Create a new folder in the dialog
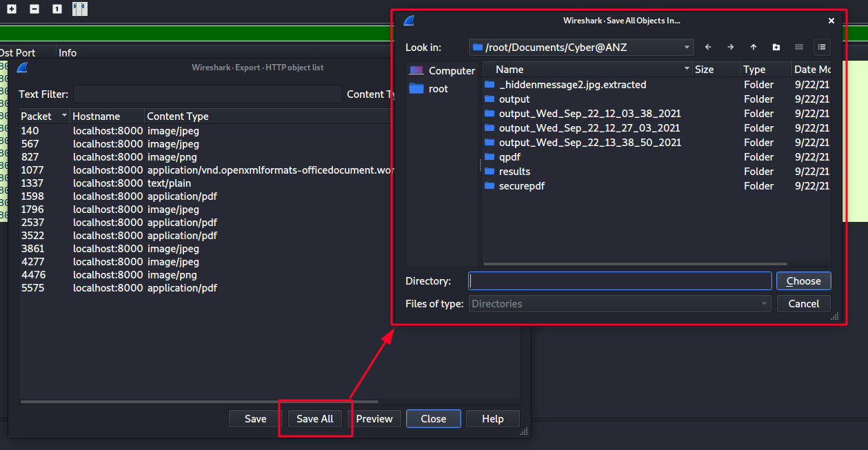 click(776, 47)
